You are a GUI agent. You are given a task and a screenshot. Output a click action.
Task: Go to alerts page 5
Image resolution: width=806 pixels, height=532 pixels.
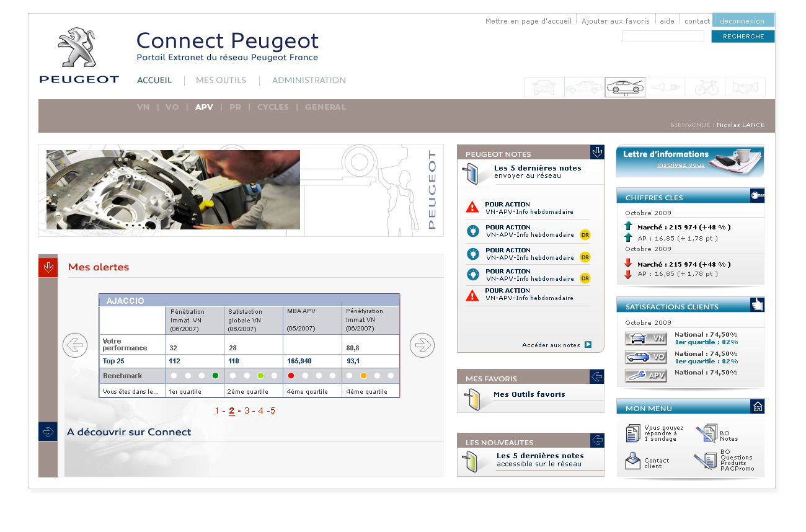click(x=273, y=410)
